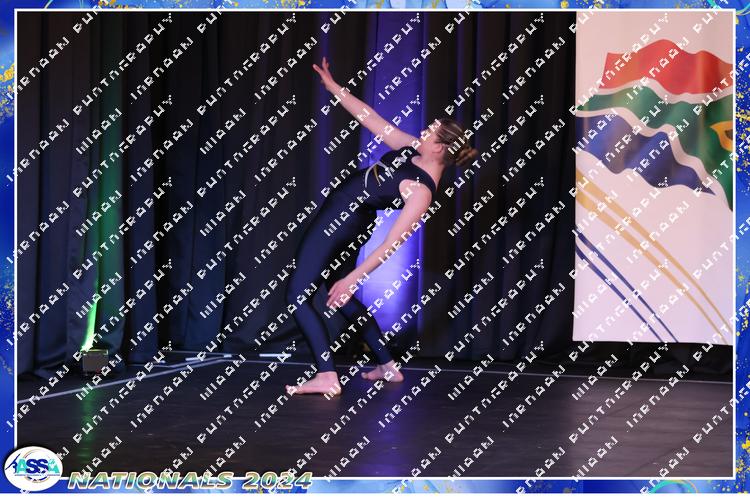The height and width of the screenshot is (500, 750).
Task: Click the NATIONALS 2024 caption text
Action: pyautogui.click(x=190, y=480)
